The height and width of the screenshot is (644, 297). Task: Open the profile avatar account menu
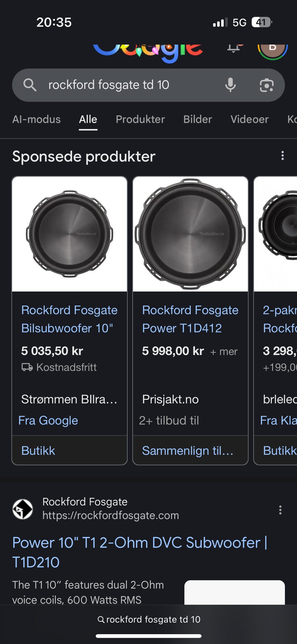273,50
